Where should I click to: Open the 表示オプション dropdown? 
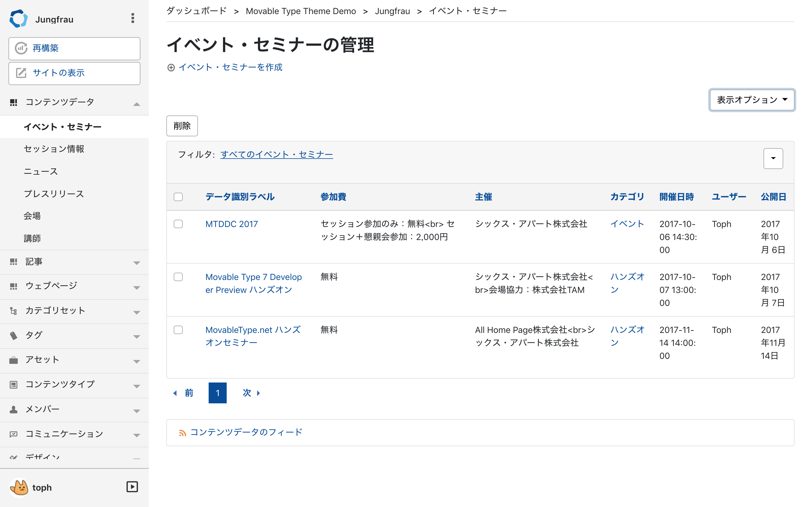tap(752, 100)
